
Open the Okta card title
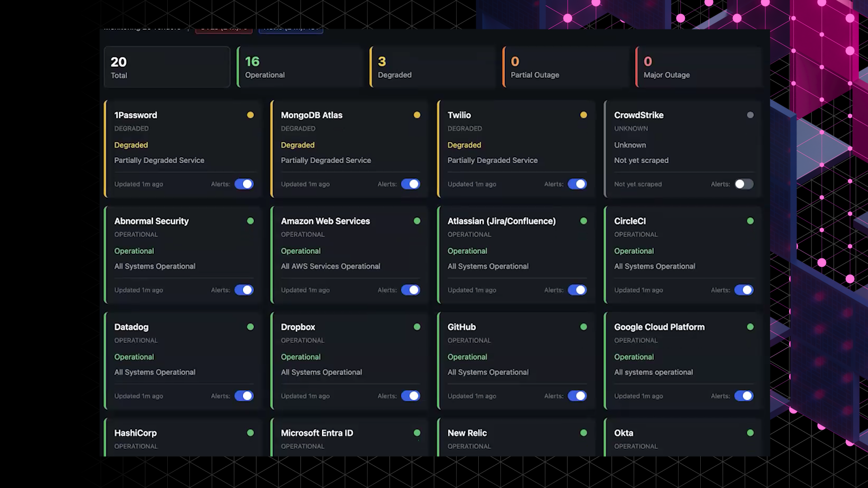click(x=623, y=433)
